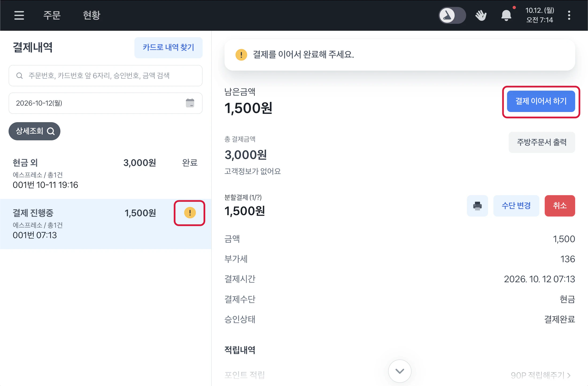Open the 2026-10-12(월) date field
588x386 pixels.
tap(106, 103)
